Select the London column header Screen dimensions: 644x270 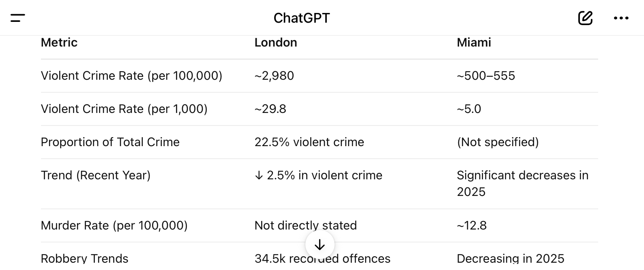click(x=276, y=43)
